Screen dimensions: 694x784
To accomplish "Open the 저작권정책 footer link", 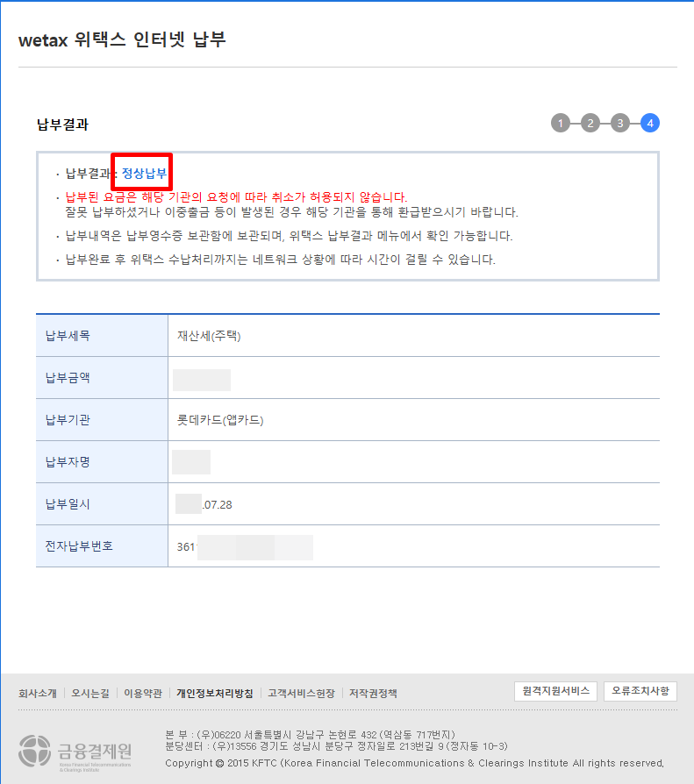I will [x=373, y=694].
